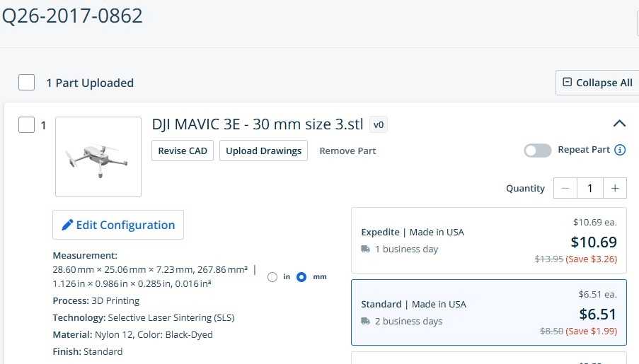The width and height of the screenshot is (639, 364).
Task: Click the 'Material: Nylon 12, Color: Black-Dyed' line
Action: [132, 335]
